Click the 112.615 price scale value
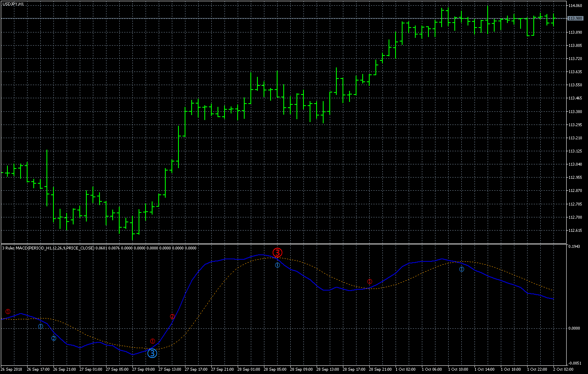Viewport: 588px width, 374px height. [575, 231]
